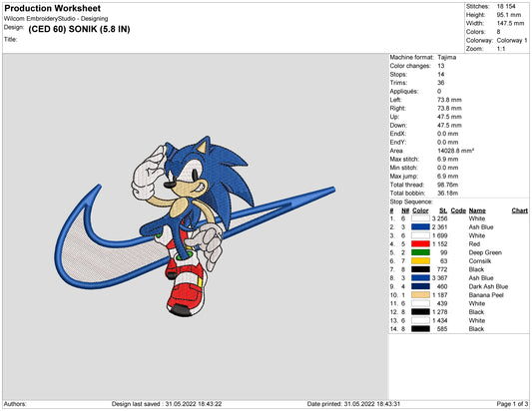Click the Zoom value '1:1'
Screen dimensions: 532x411
pyautogui.click(x=501, y=49)
